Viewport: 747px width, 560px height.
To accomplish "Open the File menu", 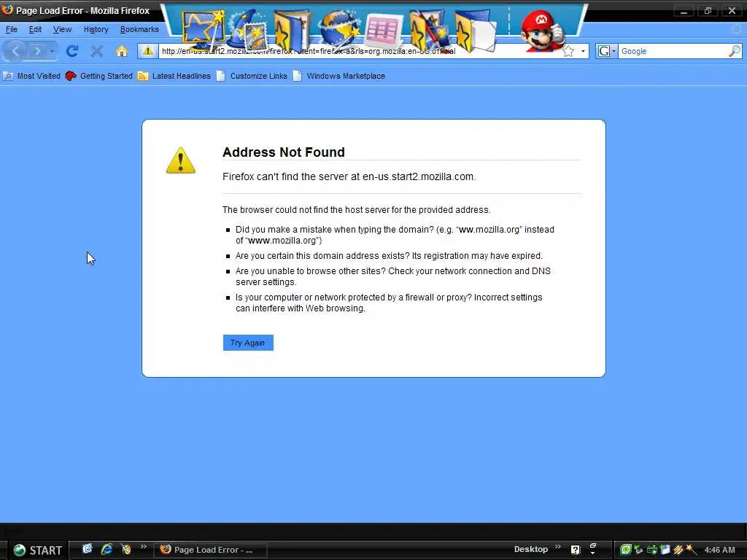I will (x=12, y=29).
